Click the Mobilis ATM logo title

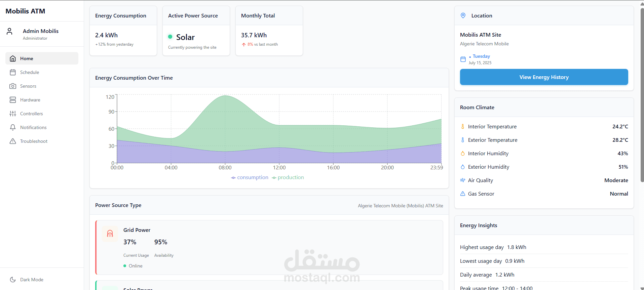pyautogui.click(x=25, y=11)
